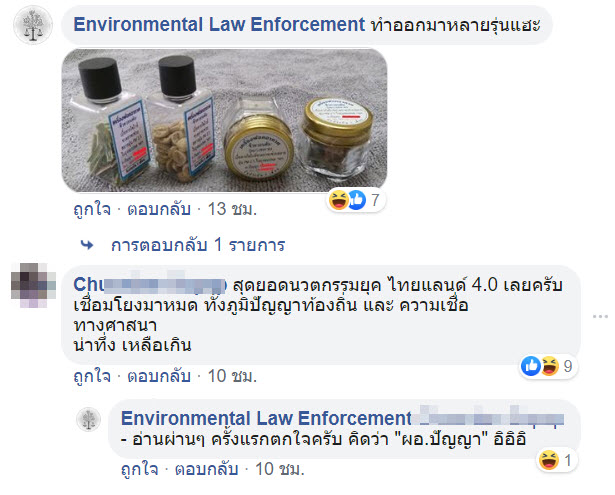The width and height of the screenshot is (615, 495).
Task: Click the pixelated avatar of the Chu commenter
Action: pos(33,285)
